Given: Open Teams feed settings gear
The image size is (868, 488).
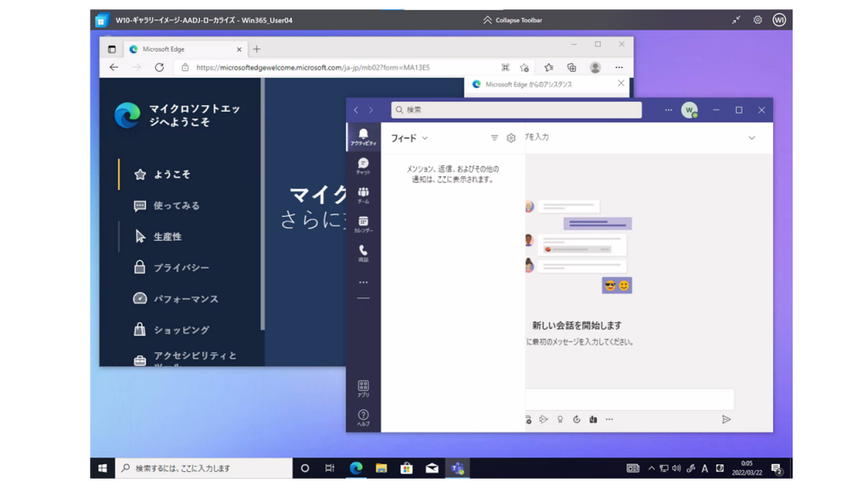Looking at the screenshot, I should (x=511, y=138).
